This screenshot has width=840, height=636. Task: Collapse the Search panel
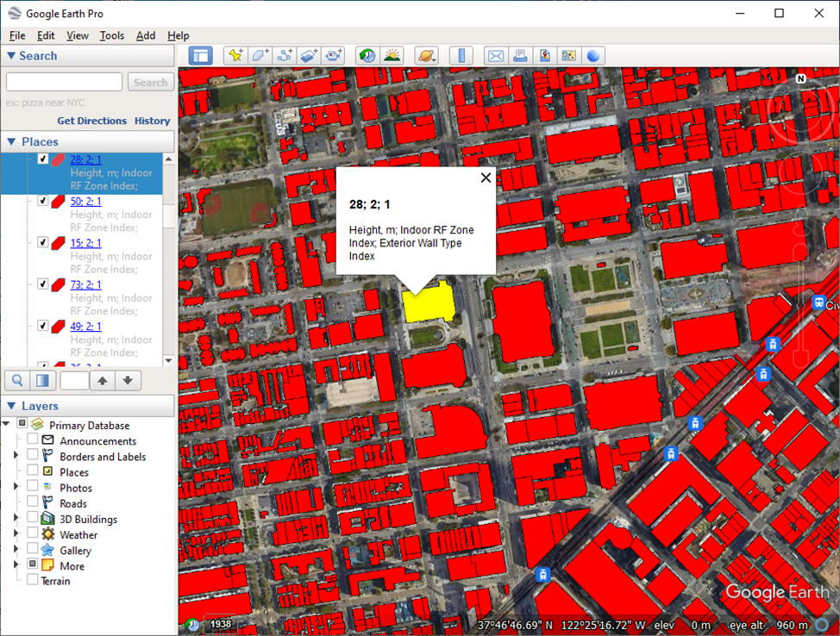[x=10, y=56]
